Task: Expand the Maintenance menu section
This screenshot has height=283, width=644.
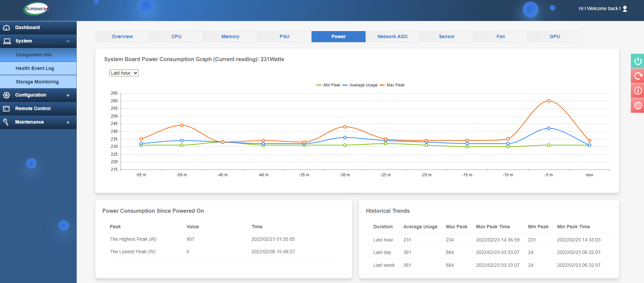Action: coord(68,122)
